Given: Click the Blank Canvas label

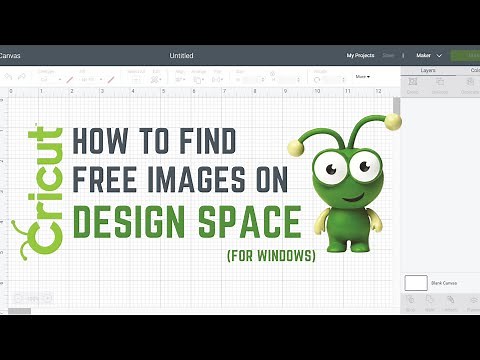Looking at the screenshot, I should click(x=444, y=283).
